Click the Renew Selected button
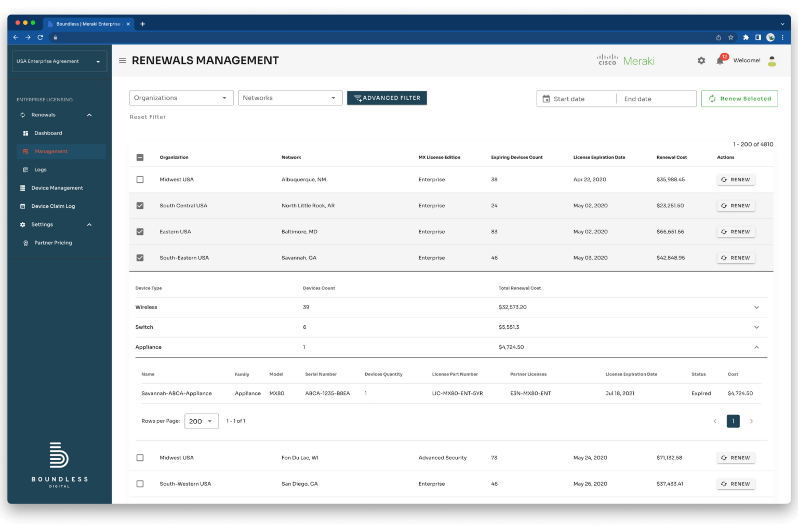 [739, 98]
